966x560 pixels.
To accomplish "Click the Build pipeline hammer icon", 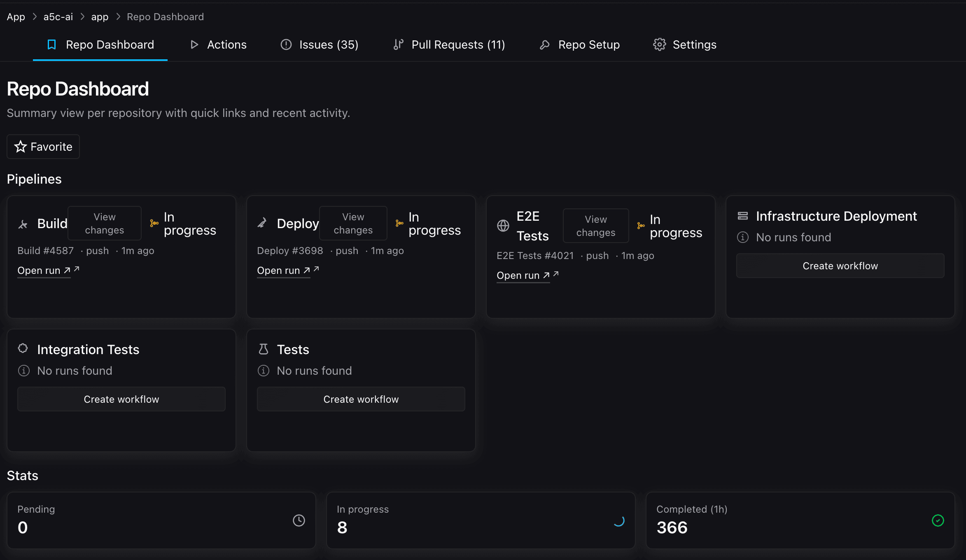I will (x=23, y=224).
